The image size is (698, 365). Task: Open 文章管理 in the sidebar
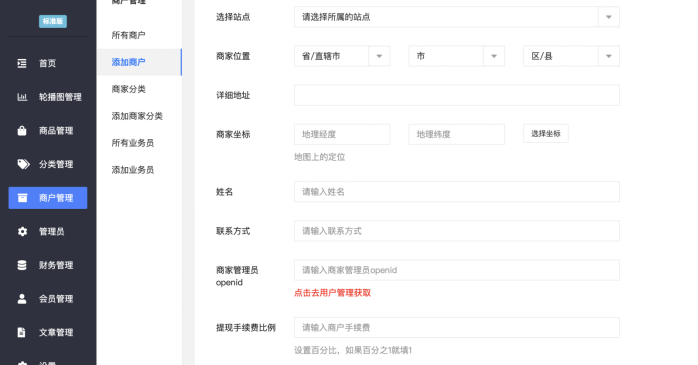click(x=48, y=332)
